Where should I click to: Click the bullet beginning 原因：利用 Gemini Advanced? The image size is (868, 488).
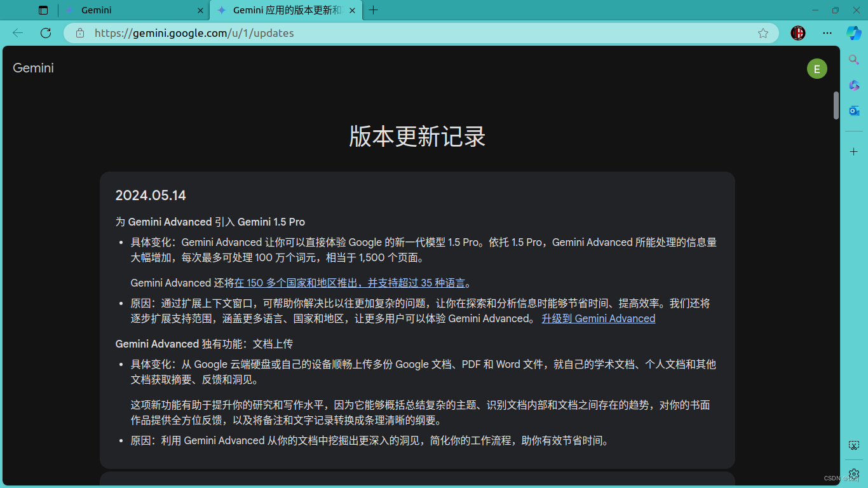click(370, 440)
